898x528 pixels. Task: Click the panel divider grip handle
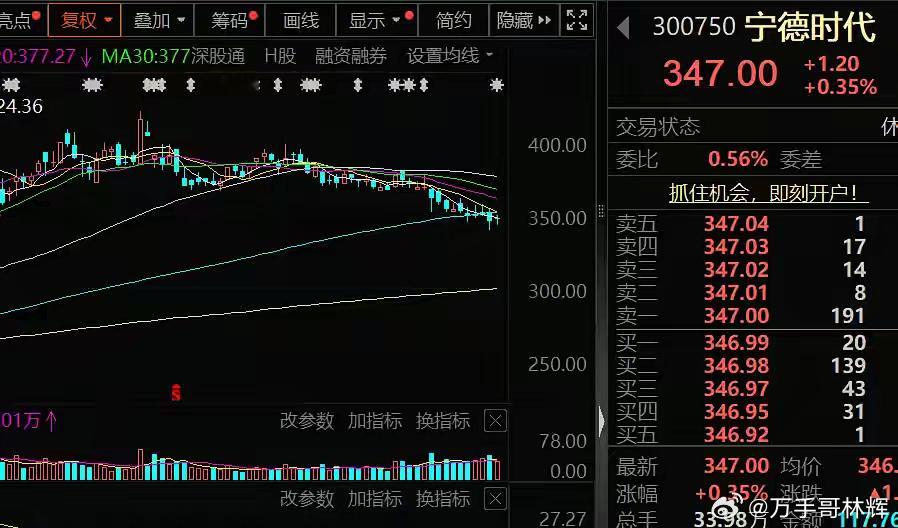click(x=601, y=211)
